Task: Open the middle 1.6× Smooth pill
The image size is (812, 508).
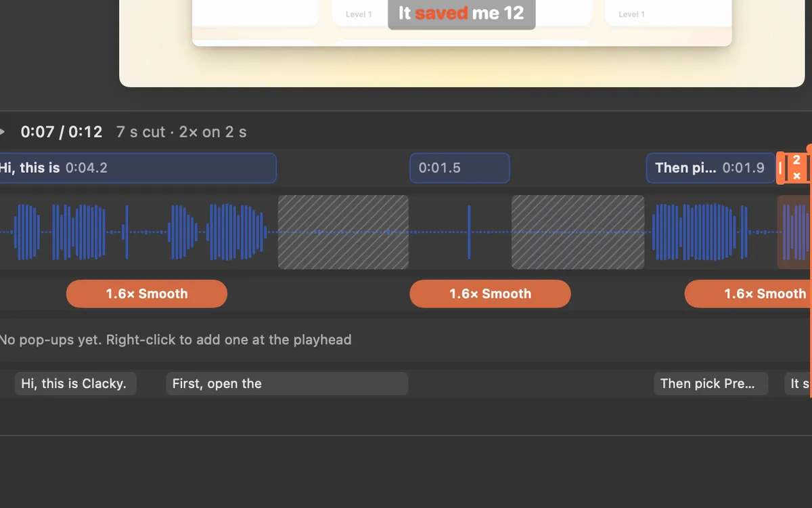Action: (x=491, y=294)
